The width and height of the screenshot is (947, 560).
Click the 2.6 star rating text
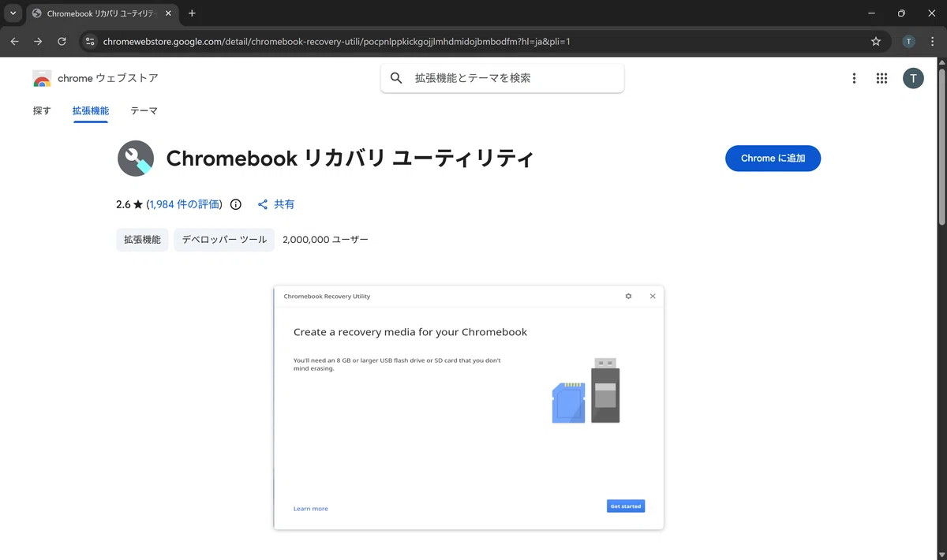129,204
